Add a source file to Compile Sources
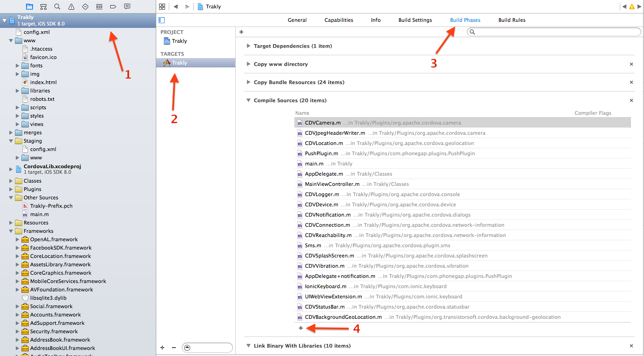The height and width of the screenshot is (356, 644). (301, 328)
